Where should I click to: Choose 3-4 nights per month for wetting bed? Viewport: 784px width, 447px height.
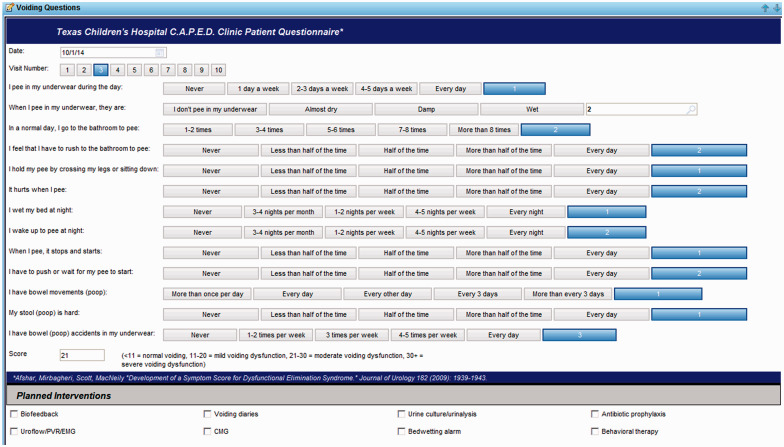[x=283, y=212]
